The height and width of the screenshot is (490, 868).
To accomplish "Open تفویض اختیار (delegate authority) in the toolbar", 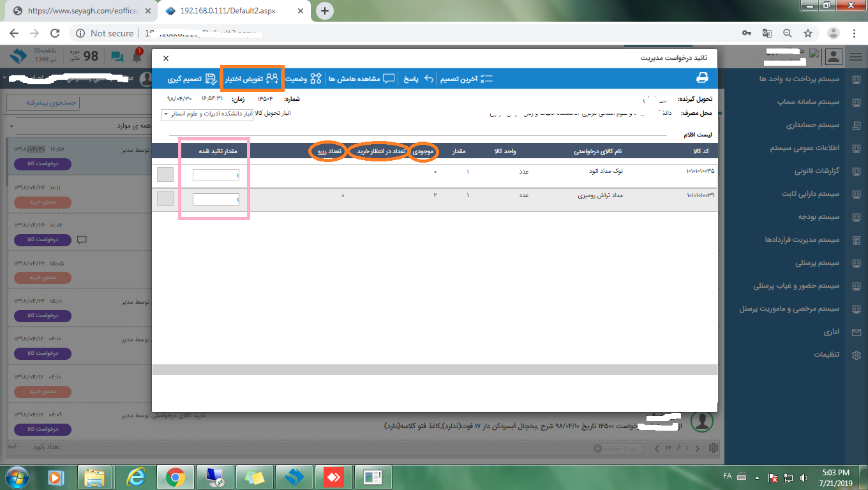I will (252, 78).
